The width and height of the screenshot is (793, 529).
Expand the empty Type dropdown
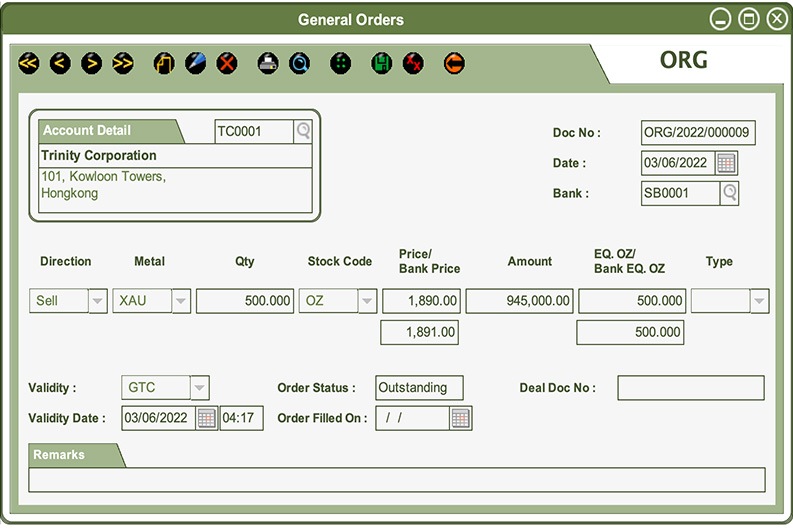[x=759, y=301]
